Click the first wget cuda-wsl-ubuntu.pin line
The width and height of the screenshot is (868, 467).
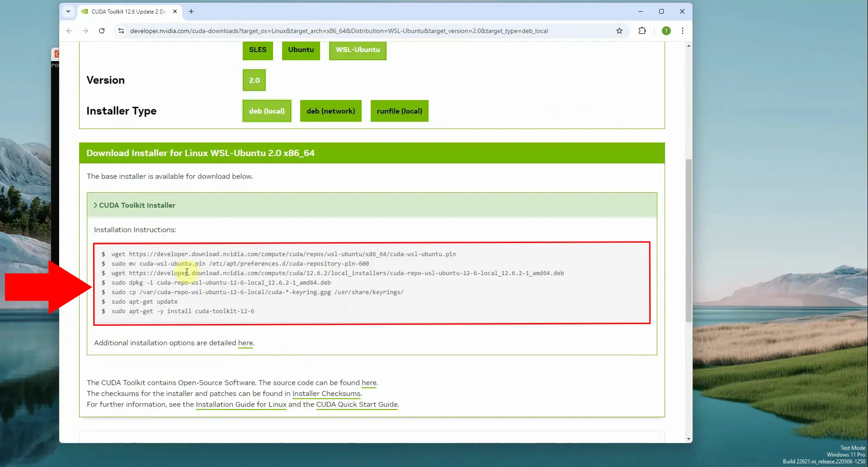(283, 254)
